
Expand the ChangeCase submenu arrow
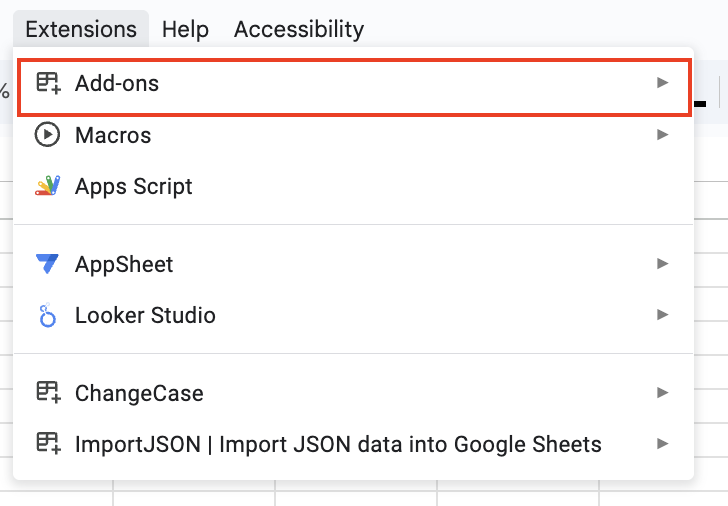[662, 393]
